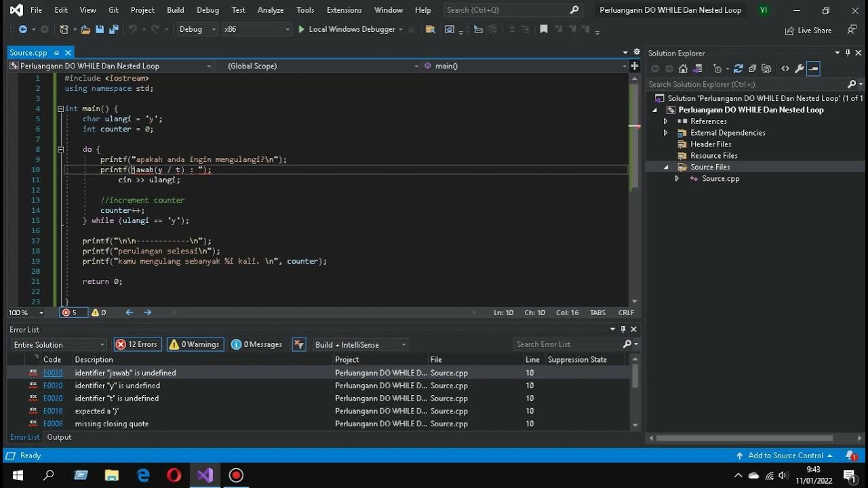Pin the Source.cpp tab
Viewport: 868px width, 488px height.
click(x=57, y=53)
